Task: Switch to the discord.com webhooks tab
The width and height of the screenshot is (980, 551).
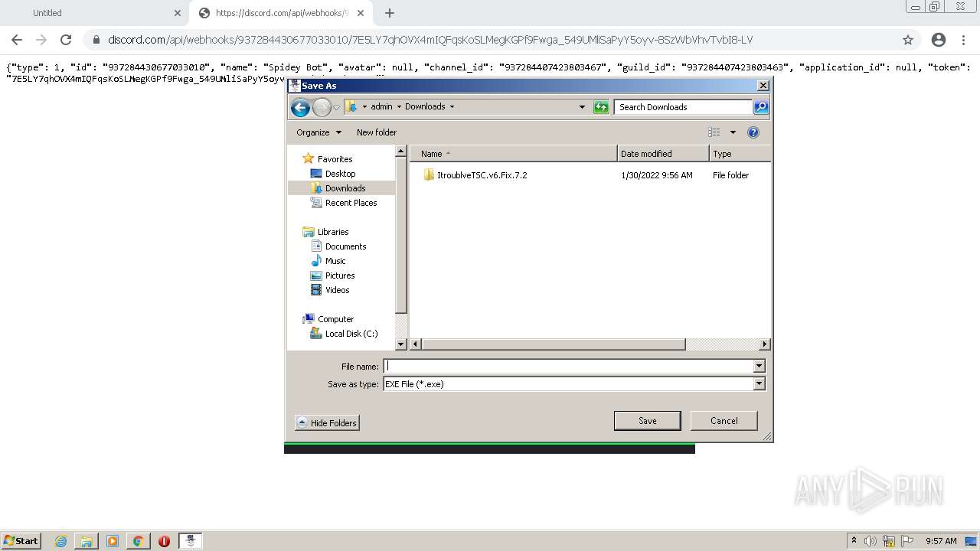Action: (282, 13)
